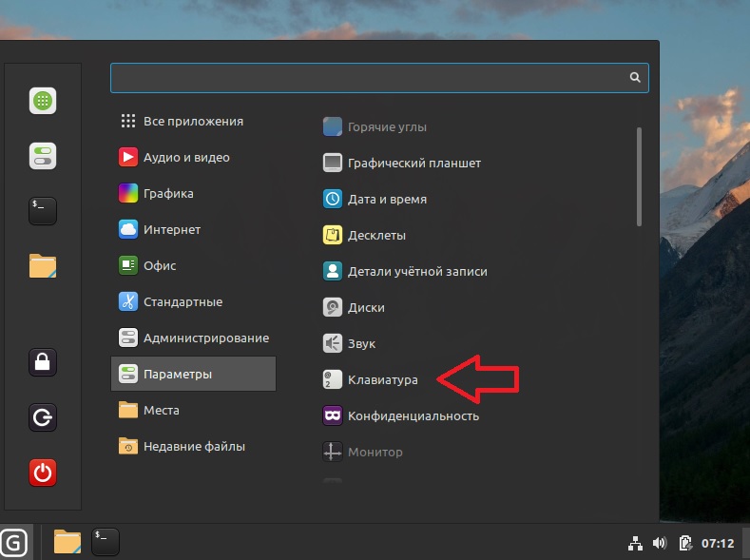Image resolution: width=750 pixels, height=560 pixels.
Task: Open the Звук sound settings
Action: (361, 343)
